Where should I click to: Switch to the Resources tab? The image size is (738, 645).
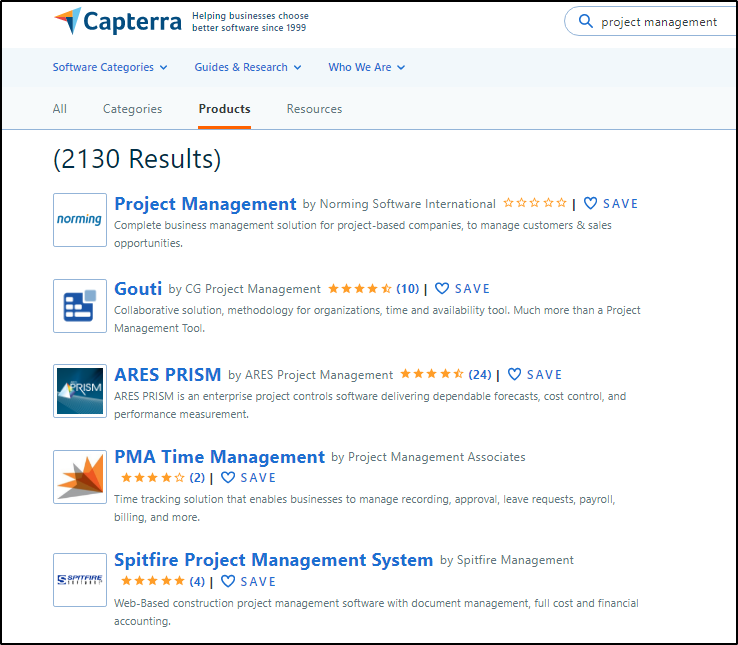click(x=314, y=109)
